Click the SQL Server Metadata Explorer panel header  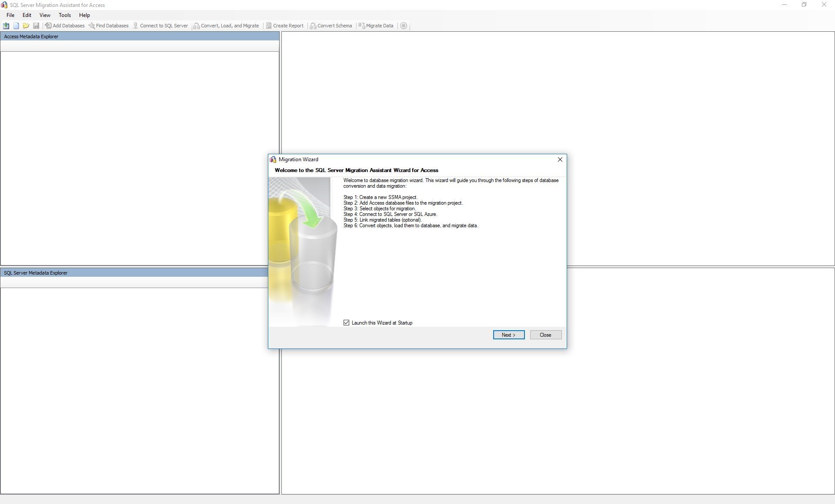134,273
